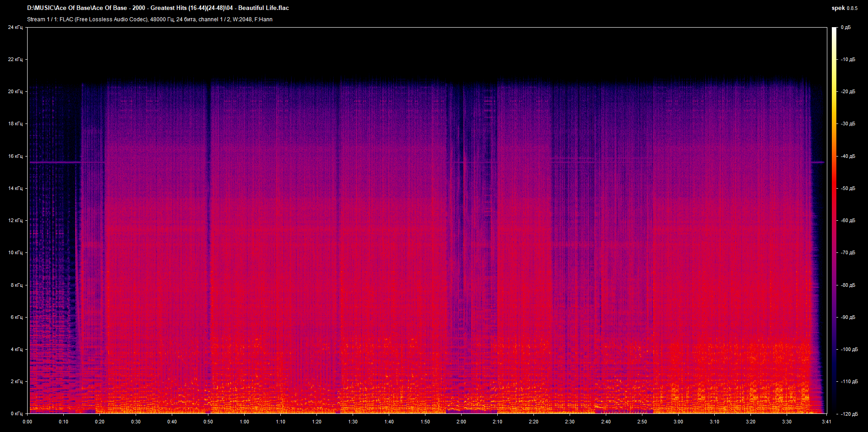Click the 3:41 end time label
This screenshot has width=868, height=432.
[x=826, y=422]
